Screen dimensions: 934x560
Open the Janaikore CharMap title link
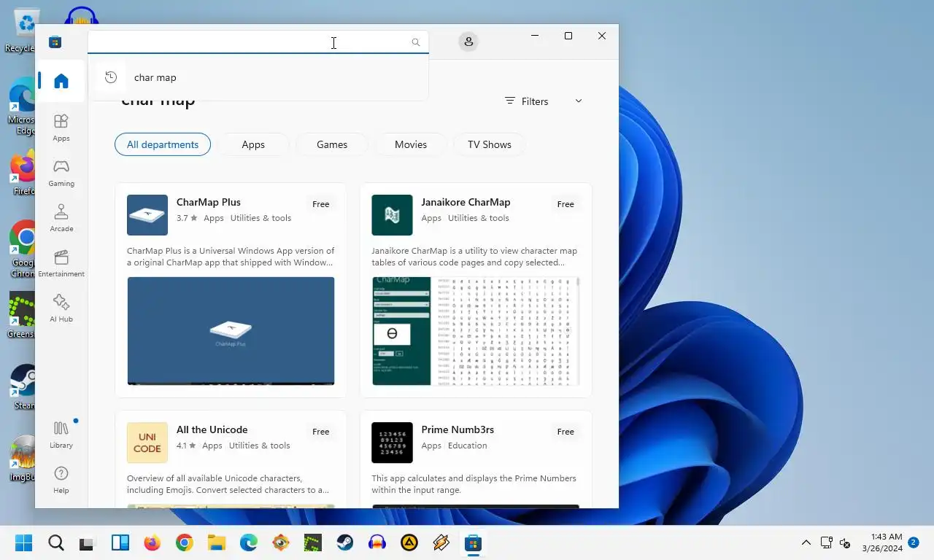(x=466, y=202)
